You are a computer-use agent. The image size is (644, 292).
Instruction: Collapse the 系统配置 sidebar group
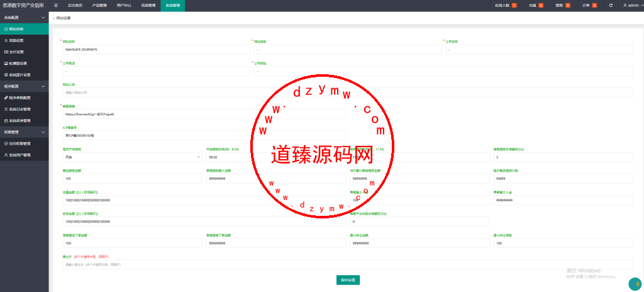25,18
